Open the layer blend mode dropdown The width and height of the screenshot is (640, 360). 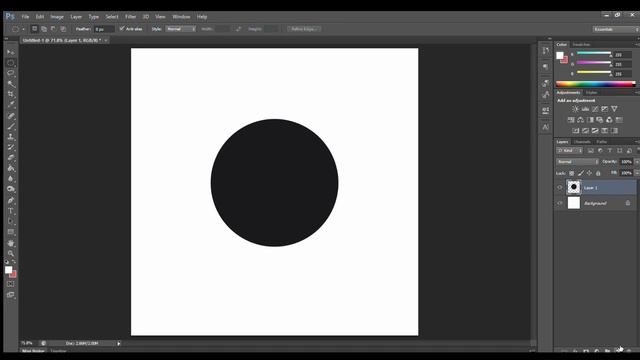[x=577, y=162]
